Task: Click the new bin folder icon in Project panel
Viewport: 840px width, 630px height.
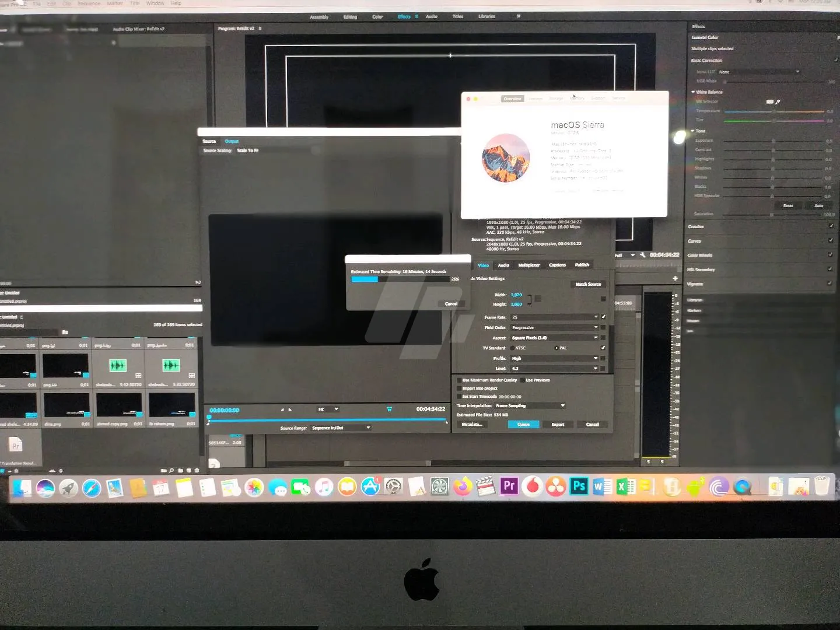Action: (x=180, y=470)
